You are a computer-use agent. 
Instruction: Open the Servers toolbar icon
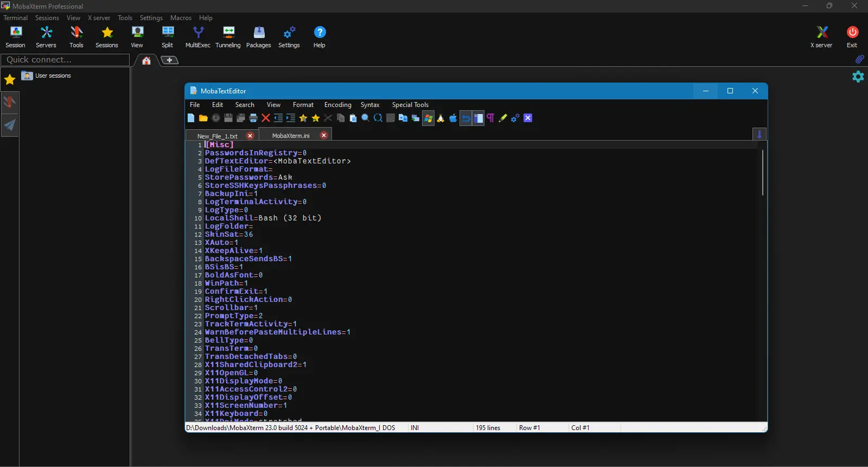(46, 37)
